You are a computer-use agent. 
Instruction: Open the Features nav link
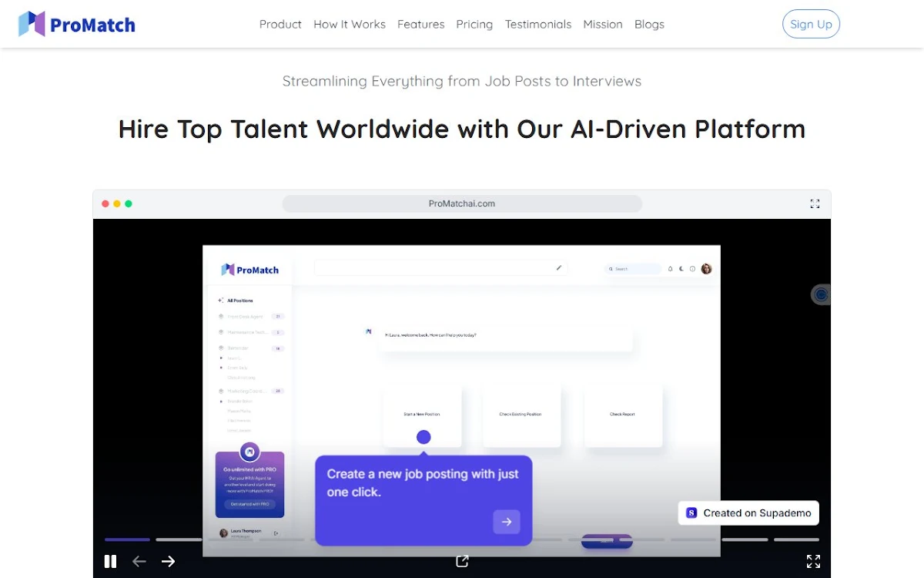click(420, 25)
